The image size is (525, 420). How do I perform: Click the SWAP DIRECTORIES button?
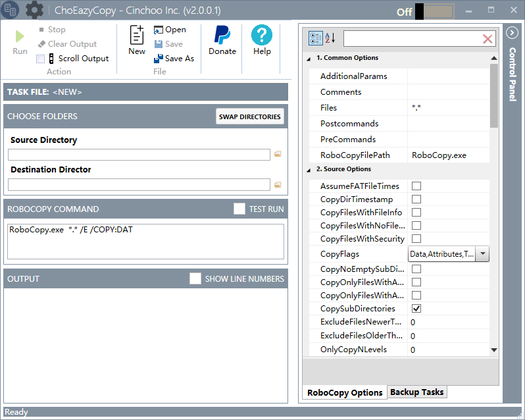coord(250,117)
